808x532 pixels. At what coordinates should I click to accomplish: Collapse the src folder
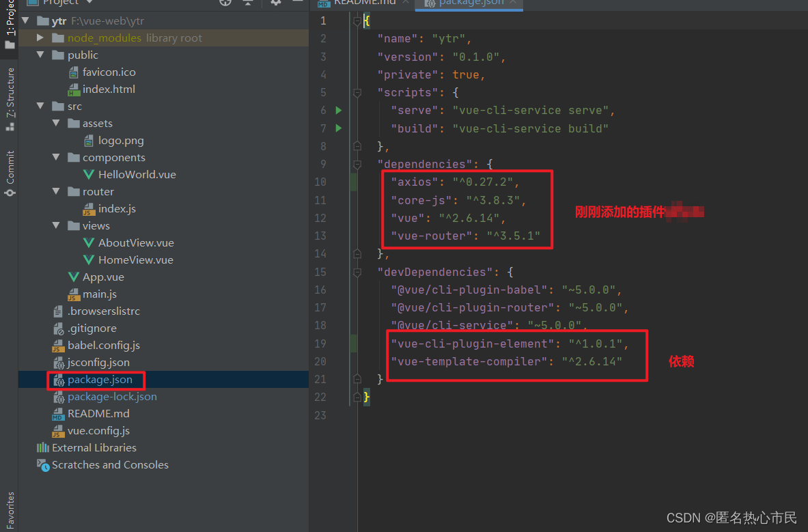pyautogui.click(x=40, y=106)
